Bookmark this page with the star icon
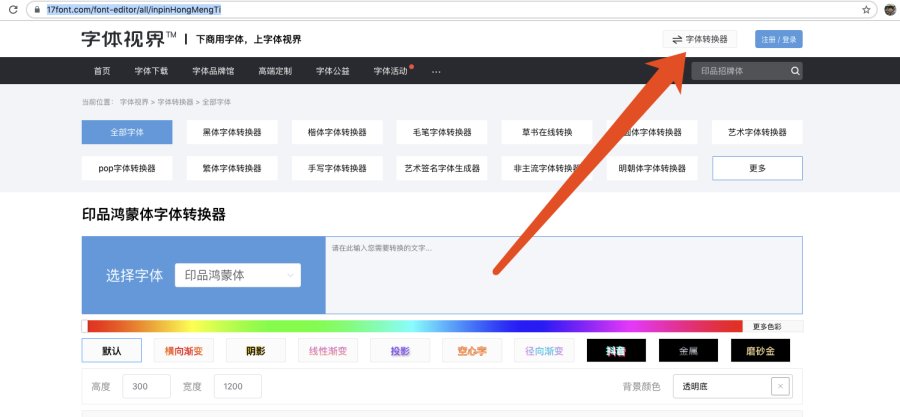 [866, 9]
